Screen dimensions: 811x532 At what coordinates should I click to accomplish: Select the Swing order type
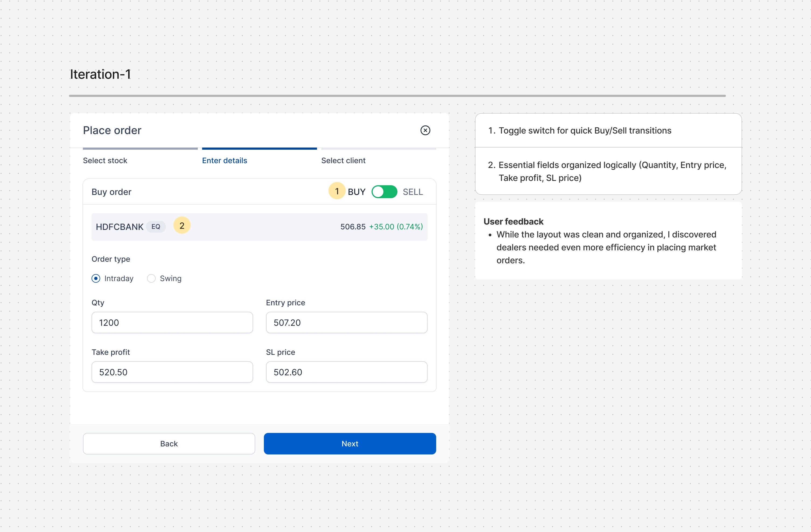tap(151, 278)
